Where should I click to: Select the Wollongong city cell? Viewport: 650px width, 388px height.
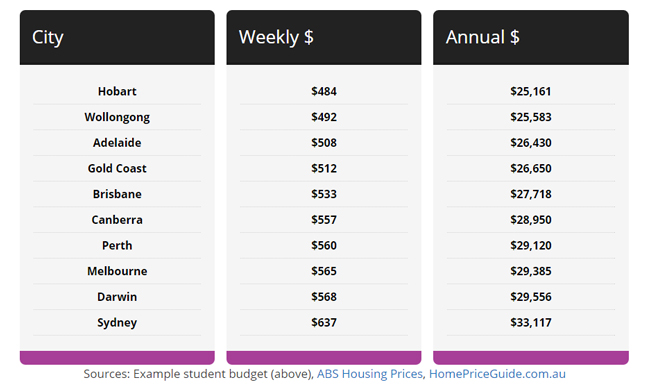pyautogui.click(x=117, y=117)
